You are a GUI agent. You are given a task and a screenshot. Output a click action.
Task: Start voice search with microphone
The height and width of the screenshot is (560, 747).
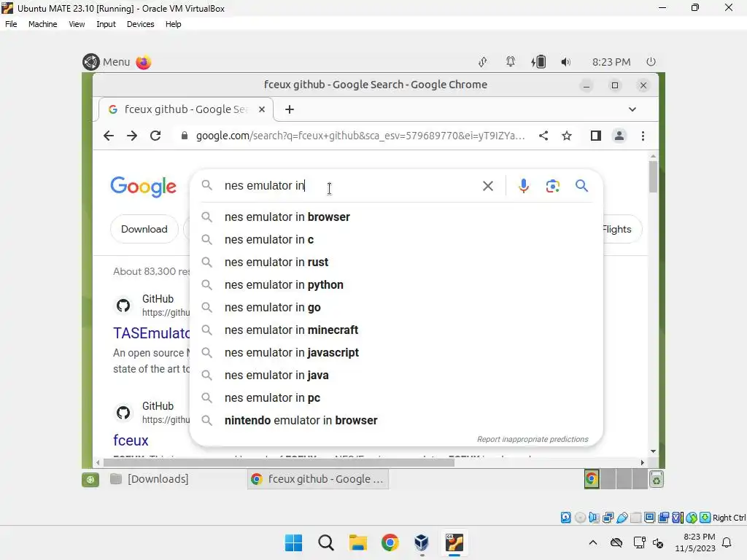pos(524,186)
